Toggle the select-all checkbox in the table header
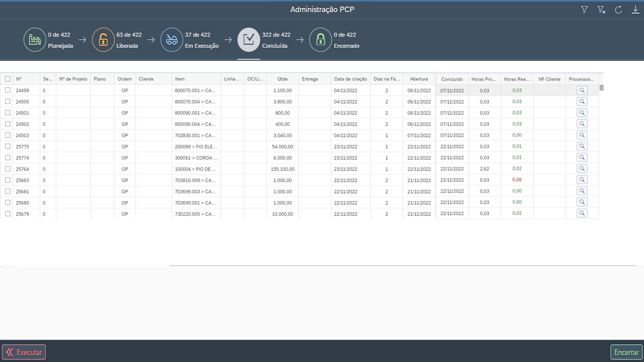This screenshot has width=644, height=362. (x=8, y=79)
